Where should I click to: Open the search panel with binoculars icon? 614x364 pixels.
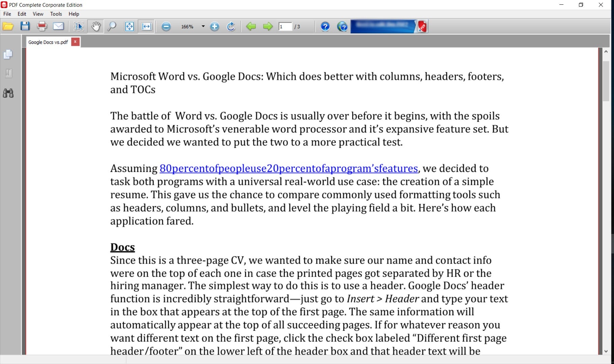tap(8, 93)
